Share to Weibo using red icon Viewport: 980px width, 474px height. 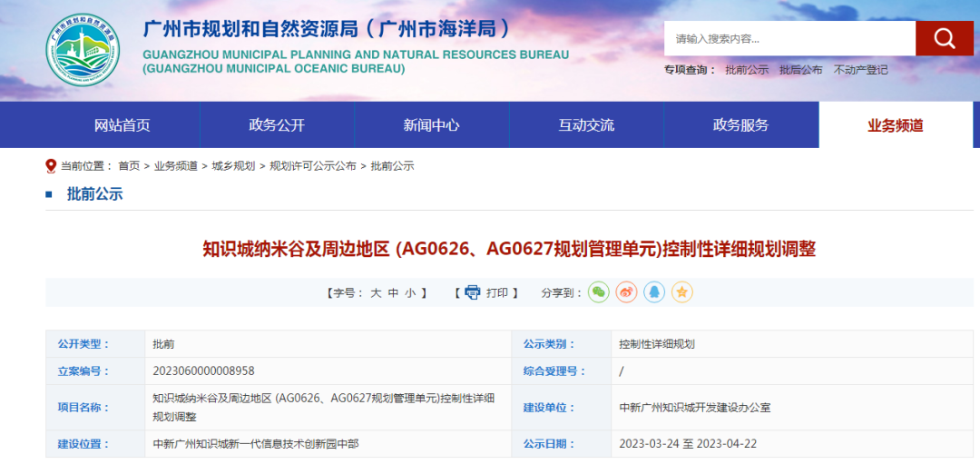coord(626,292)
